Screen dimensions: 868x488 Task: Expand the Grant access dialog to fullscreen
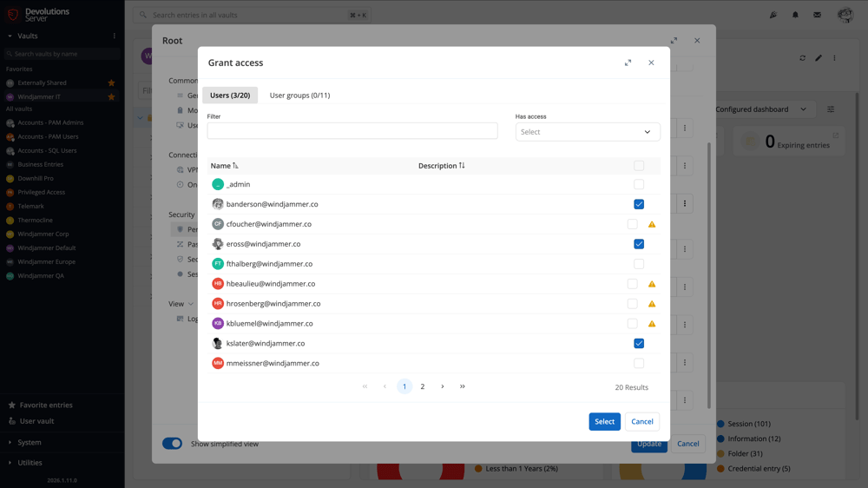click(628, 63)
